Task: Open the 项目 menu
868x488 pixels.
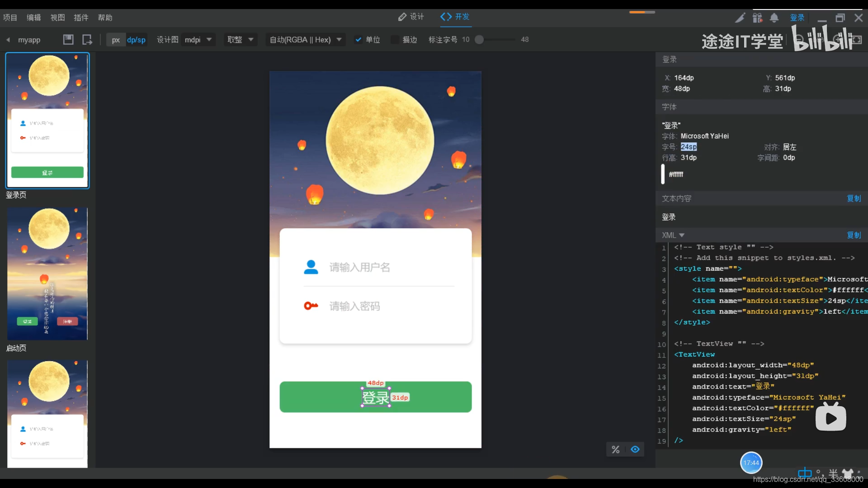Action: tap(10, 18)
